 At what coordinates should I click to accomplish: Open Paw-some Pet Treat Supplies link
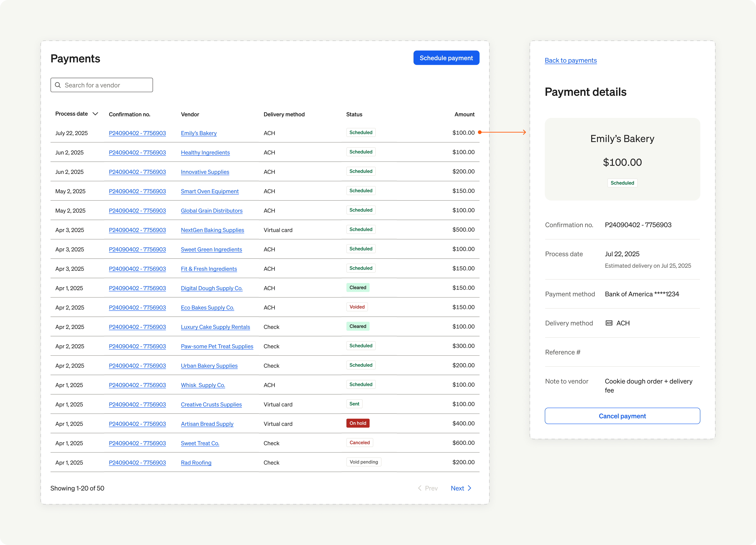coord(217,346)
